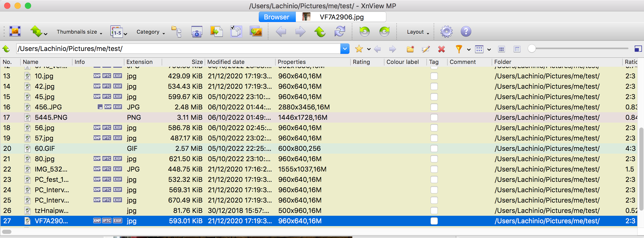Screen dimensions: 644x238
Task: Click the rename pencil icon
Action: [426, 49]
